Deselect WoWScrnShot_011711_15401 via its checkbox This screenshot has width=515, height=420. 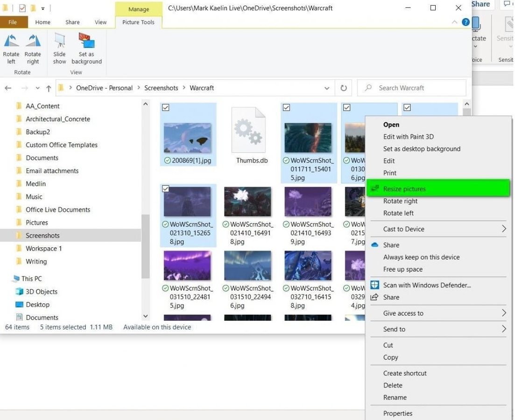pyautogui.click(x=286, y=107)
